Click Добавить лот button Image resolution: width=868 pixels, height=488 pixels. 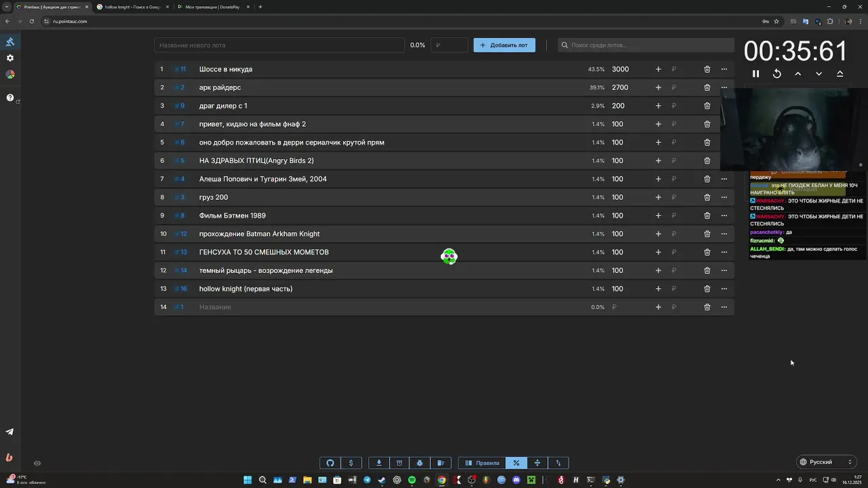[x=505, y=45]
